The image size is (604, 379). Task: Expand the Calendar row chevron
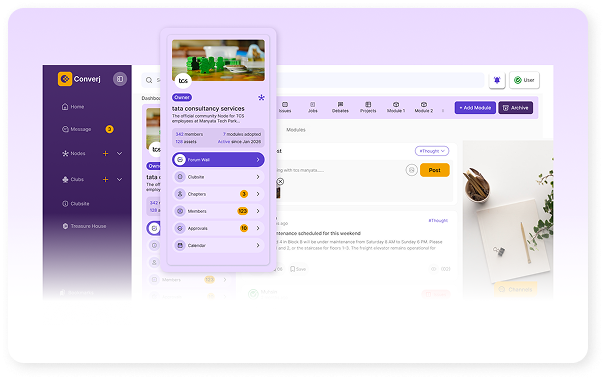[x=258, y=245]
